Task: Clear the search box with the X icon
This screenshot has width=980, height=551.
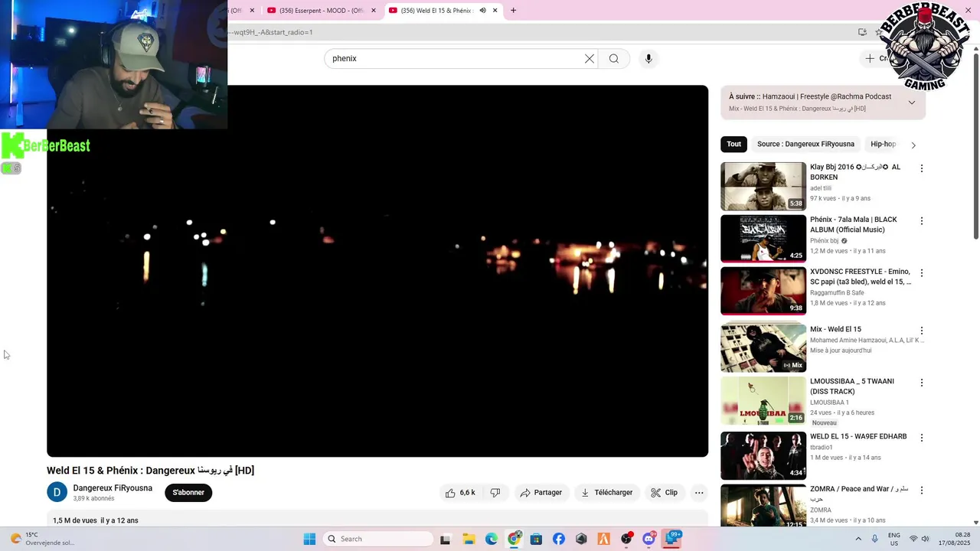Action: [590, 59]
